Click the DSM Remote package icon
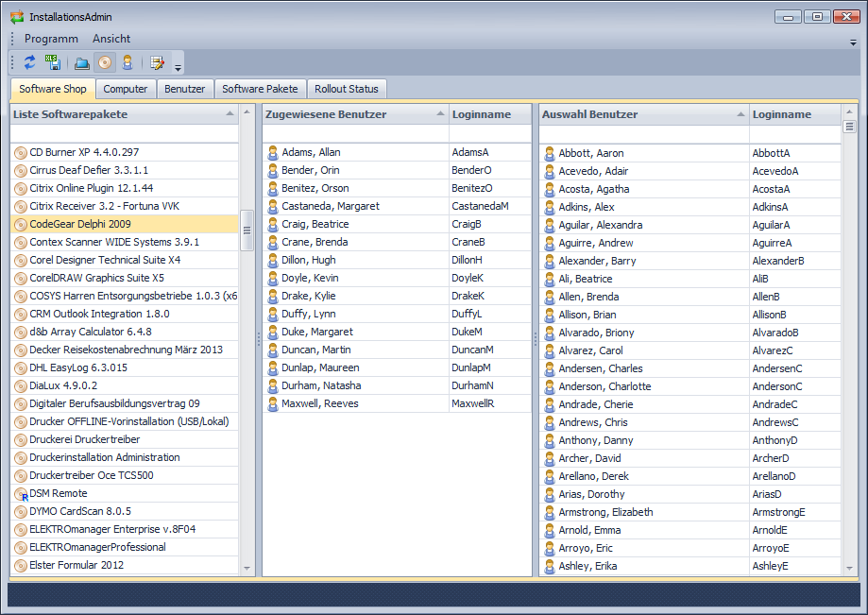 (21, 494)
